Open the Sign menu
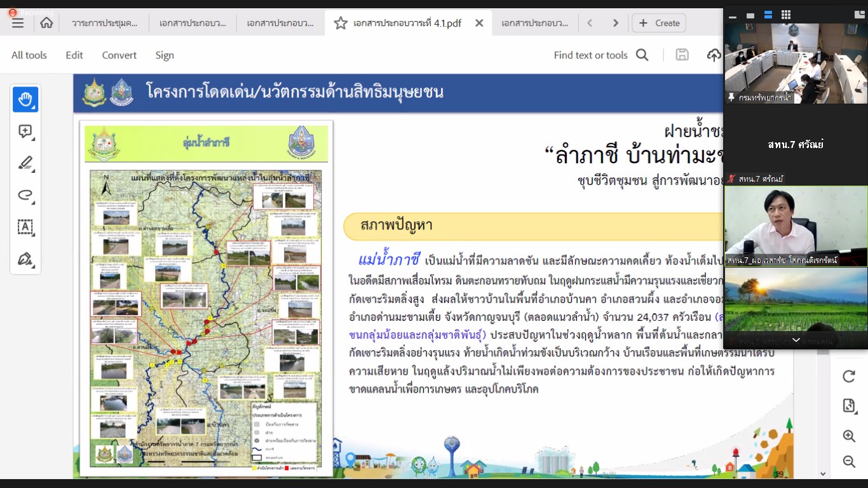 165,55
